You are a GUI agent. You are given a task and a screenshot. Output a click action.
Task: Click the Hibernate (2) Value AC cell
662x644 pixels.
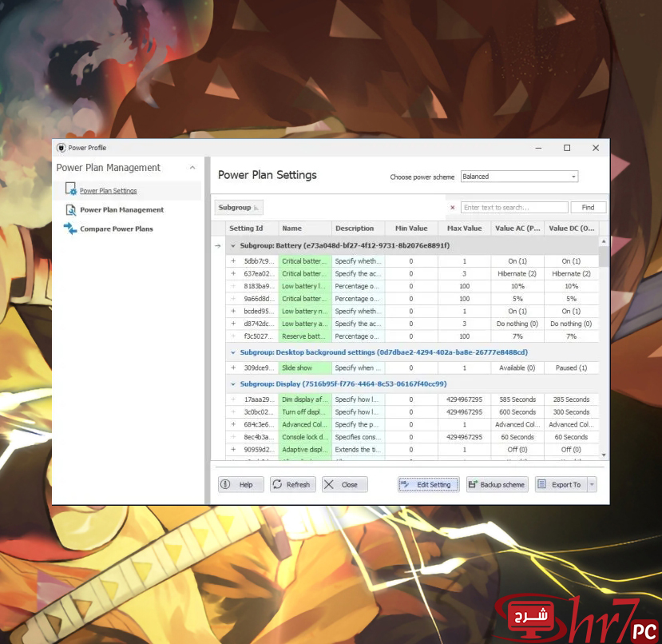pos(517,274)
